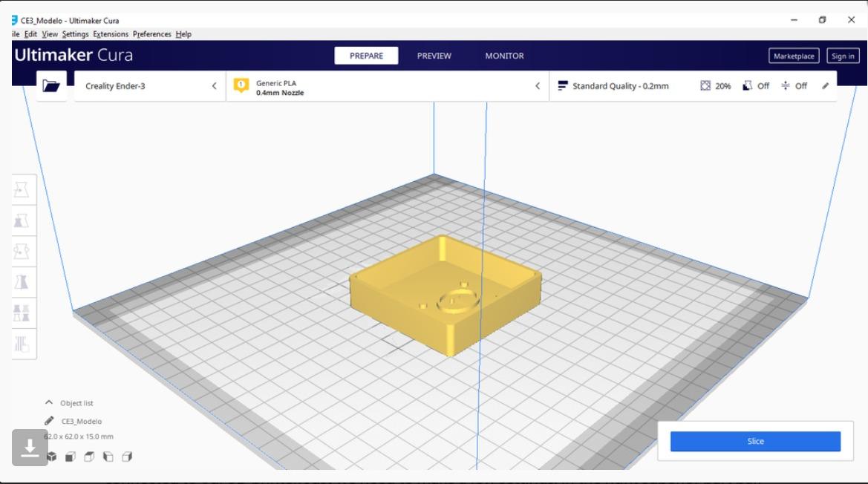Screen dimensions: 868x484
Task: Switch to the MONITOR stage
Action: click(504, 56)
